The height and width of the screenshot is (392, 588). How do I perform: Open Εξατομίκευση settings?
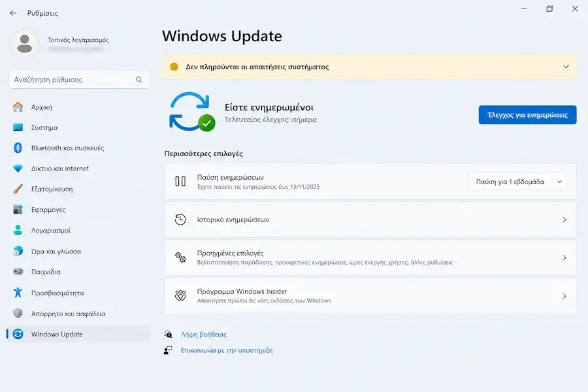click(x=78, y=189)
